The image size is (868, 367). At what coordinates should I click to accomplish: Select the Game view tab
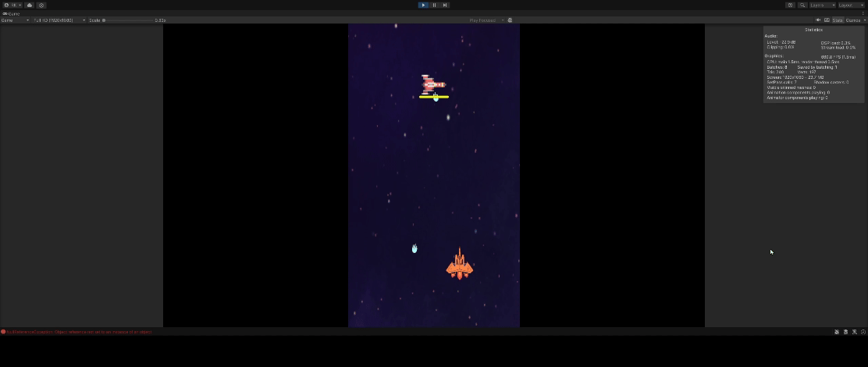point(12,13)
